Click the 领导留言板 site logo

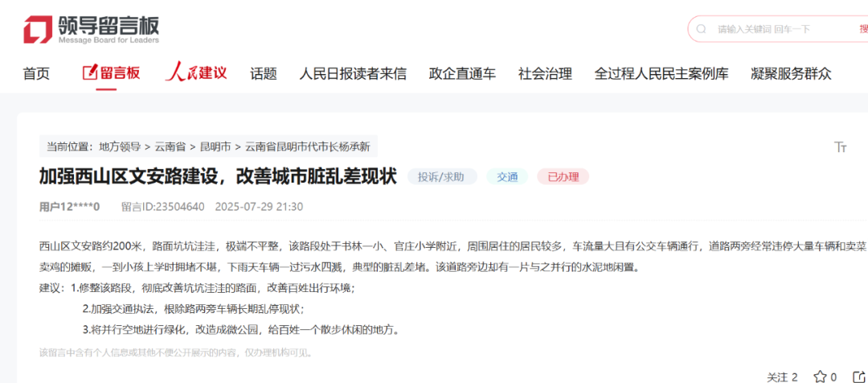click(91, 29)
